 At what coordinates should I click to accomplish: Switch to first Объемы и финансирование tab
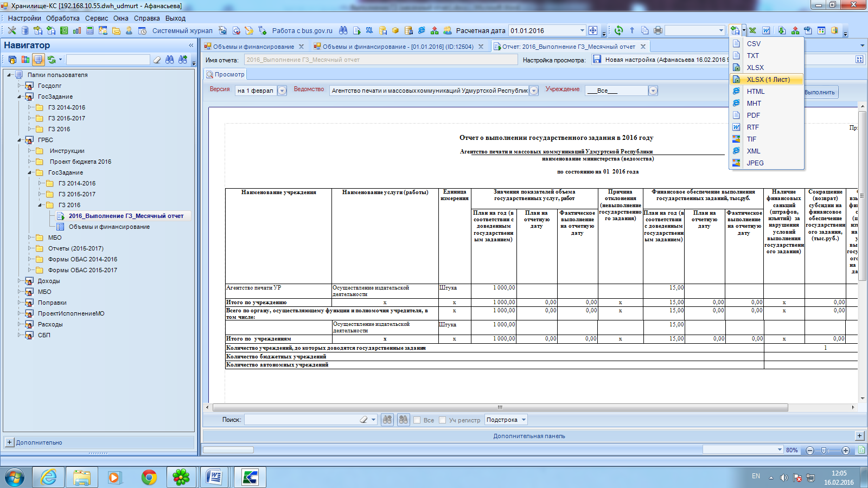[253, 47]
